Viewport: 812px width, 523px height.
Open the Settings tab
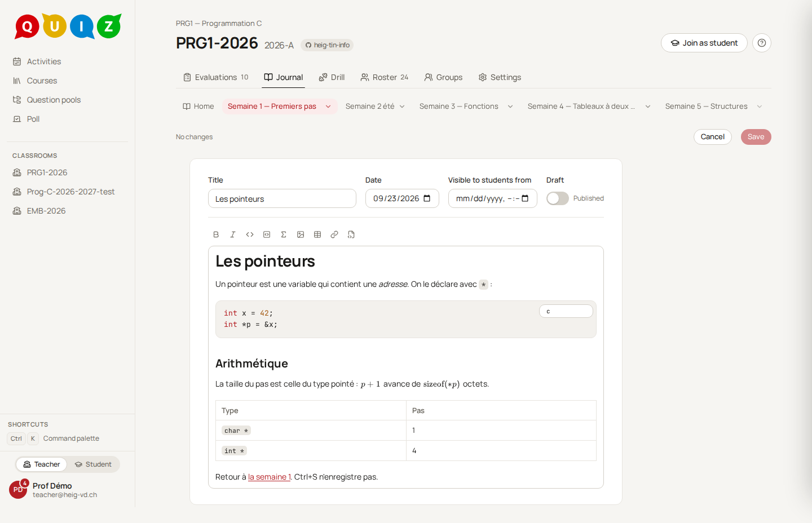pyautogui.click(x=500, y=77)
